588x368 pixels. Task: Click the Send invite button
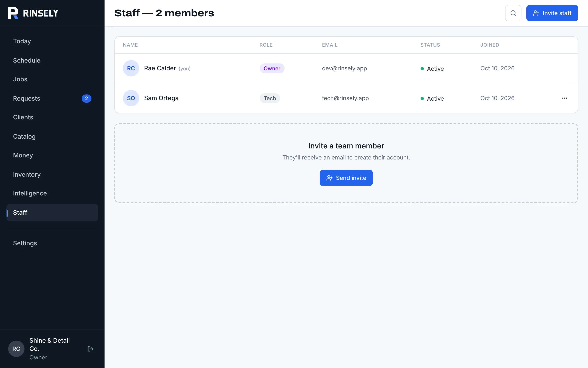click(346, 178)
